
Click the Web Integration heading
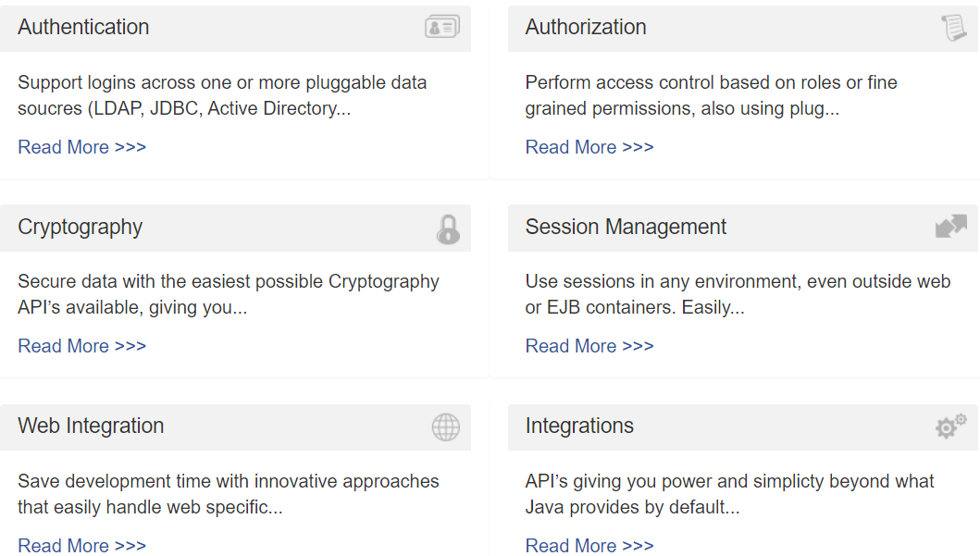(91, 426)
